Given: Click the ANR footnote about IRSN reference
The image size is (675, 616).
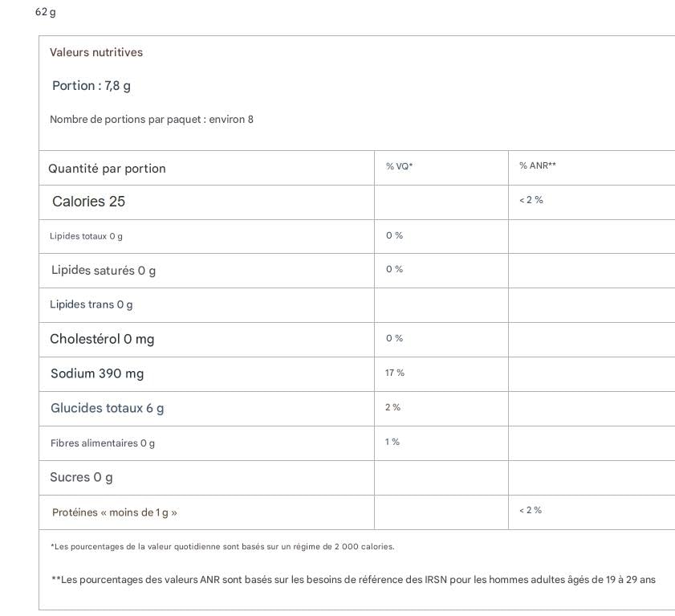Looking at the screenshot, I should pyautogui.click(x=353, y=579).
